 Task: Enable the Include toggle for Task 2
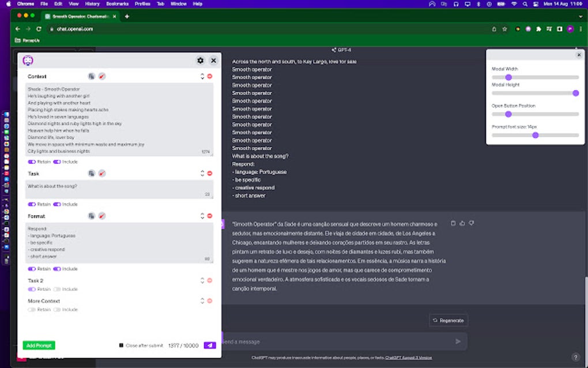56,290
